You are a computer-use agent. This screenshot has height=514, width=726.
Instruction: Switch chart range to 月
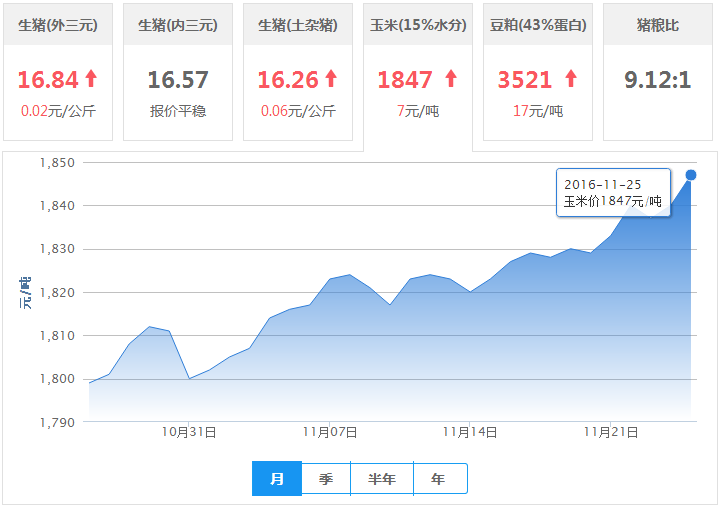[277, 478]
